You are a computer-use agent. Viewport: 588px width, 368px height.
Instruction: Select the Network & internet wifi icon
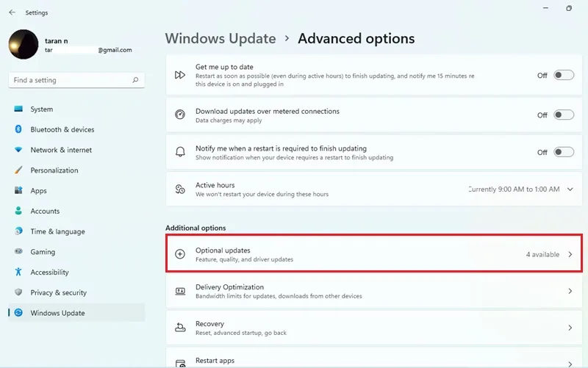point(18,150)
